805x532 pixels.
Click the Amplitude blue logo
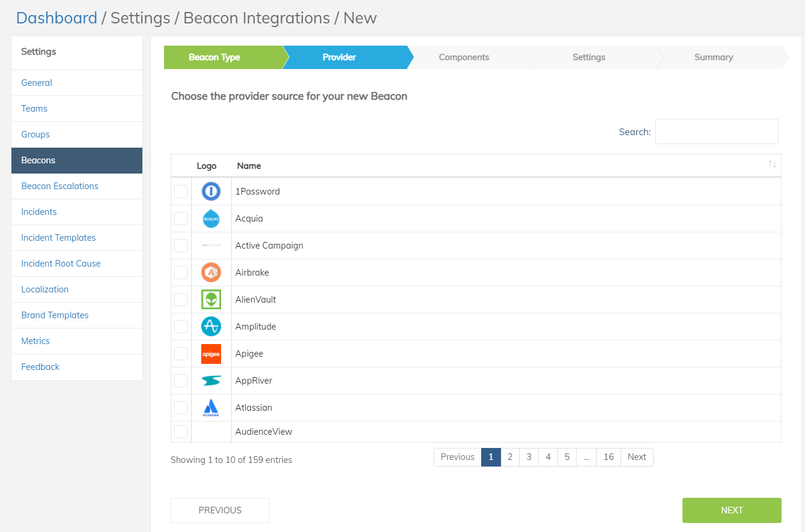click(211, 327)
